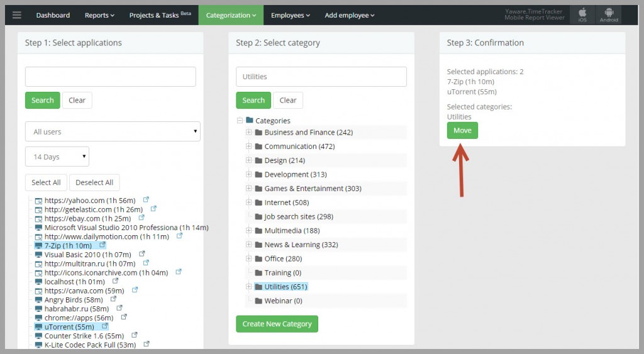644x354 pixels.
Task: Click the Select All button
Action: click(x=46, y=182)
